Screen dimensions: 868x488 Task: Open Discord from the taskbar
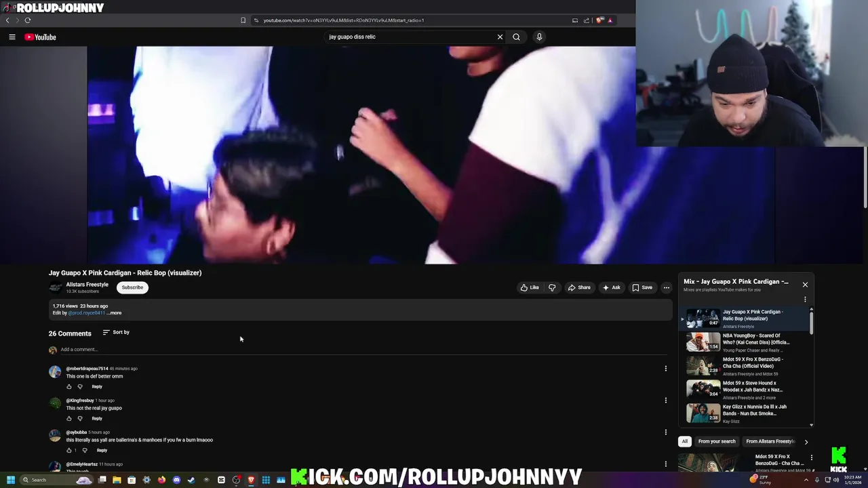click(176, 480)
